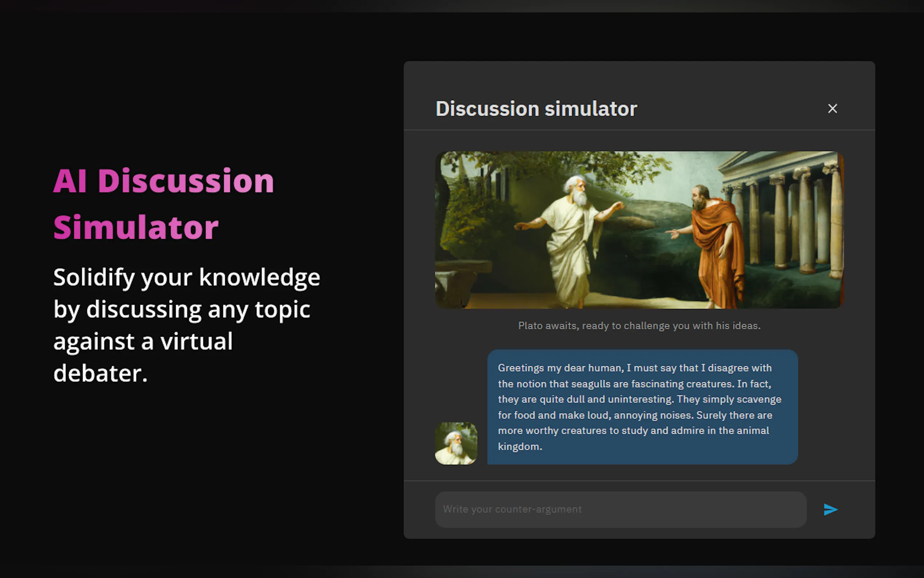Screen dimensions: 924x578
Task: Click the 'by discussing any topic' text line
Action: [x=182, y=309]
